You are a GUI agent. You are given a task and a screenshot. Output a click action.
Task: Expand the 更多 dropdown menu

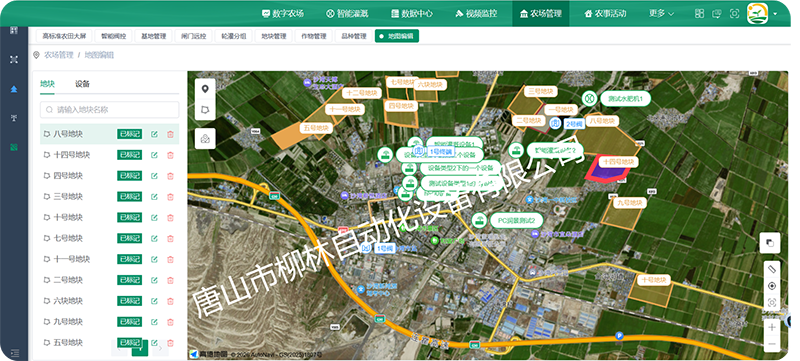tap(661, 14)
